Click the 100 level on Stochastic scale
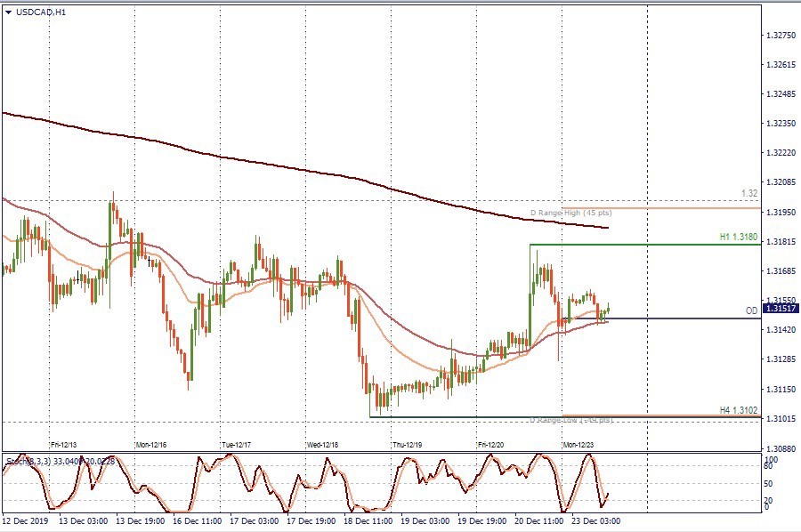Screen dimensions: 801x532 click(x=773, y=459)
